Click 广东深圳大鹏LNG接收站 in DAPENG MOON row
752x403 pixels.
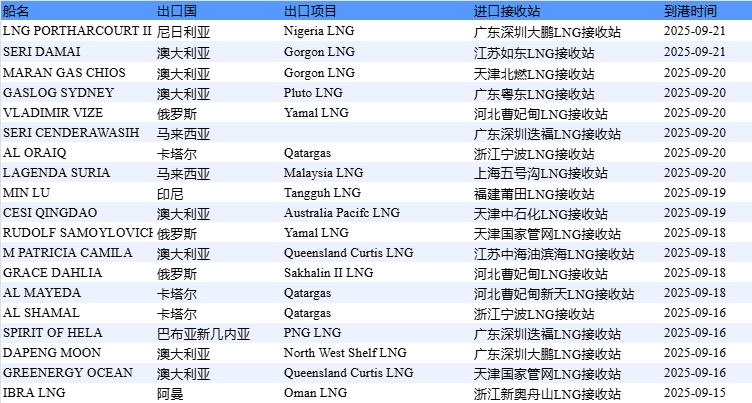click(547, 354)
